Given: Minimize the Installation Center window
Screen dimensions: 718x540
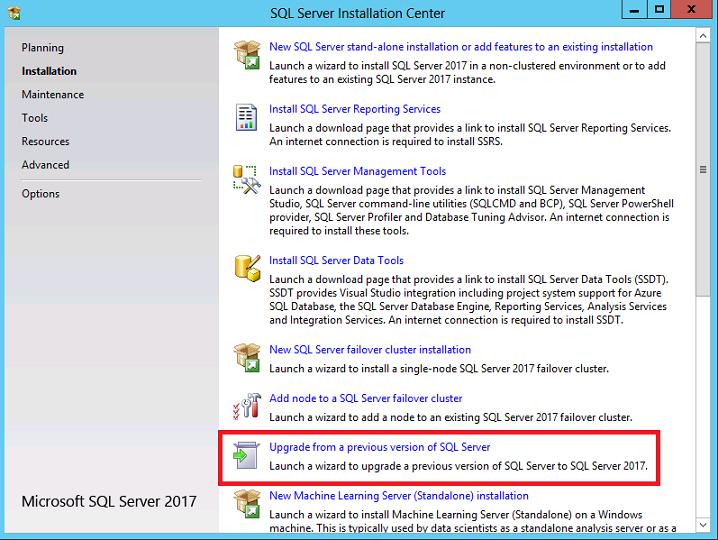Looking at the screenshot, I should click(634, 10).
